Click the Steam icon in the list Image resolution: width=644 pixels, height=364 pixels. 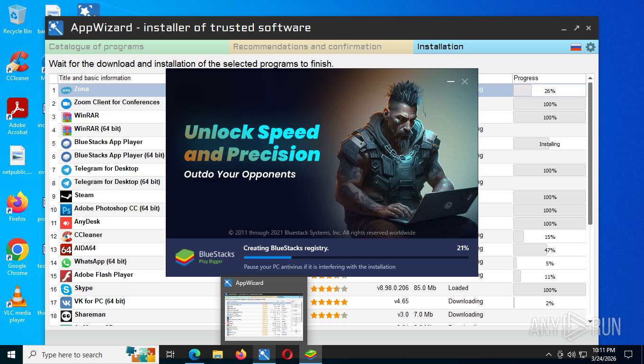tap(66, 196)
